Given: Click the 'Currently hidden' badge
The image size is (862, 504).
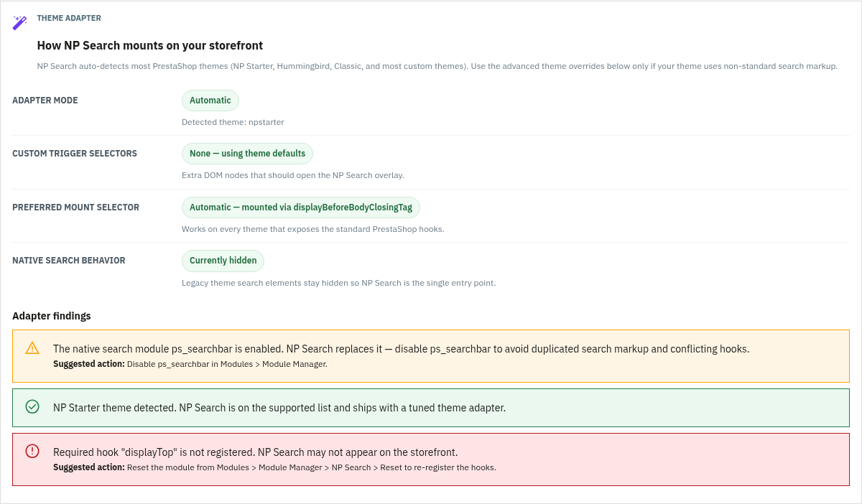Looking at the screenshot, I should 223,261.
